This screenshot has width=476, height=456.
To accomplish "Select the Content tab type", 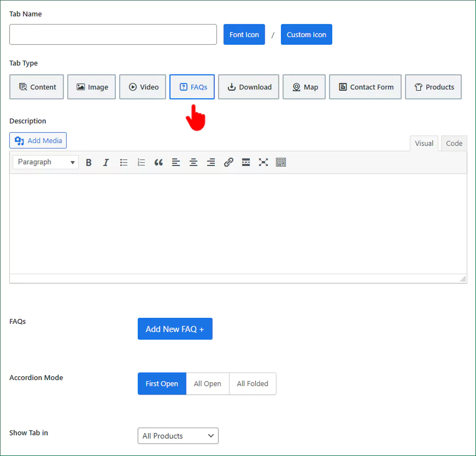I will (37, 87).
